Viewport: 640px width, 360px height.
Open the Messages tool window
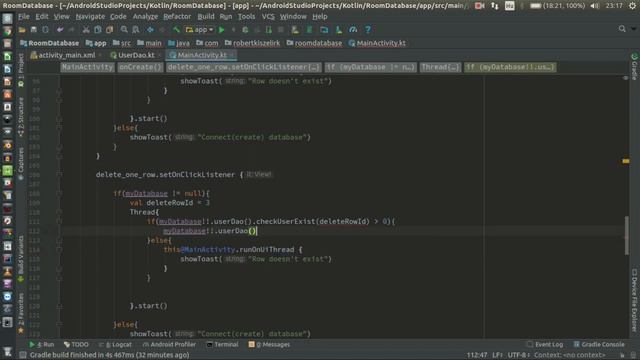coord(269,344)
